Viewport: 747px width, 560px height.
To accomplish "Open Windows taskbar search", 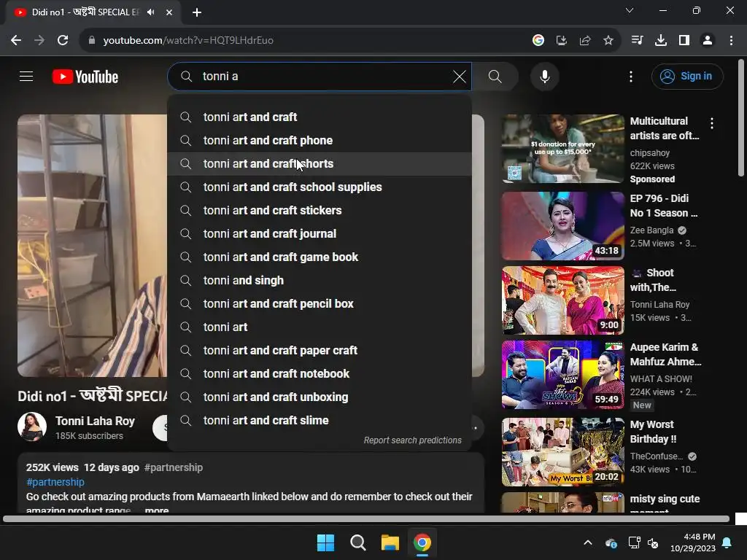I will (x=357, y=542).
